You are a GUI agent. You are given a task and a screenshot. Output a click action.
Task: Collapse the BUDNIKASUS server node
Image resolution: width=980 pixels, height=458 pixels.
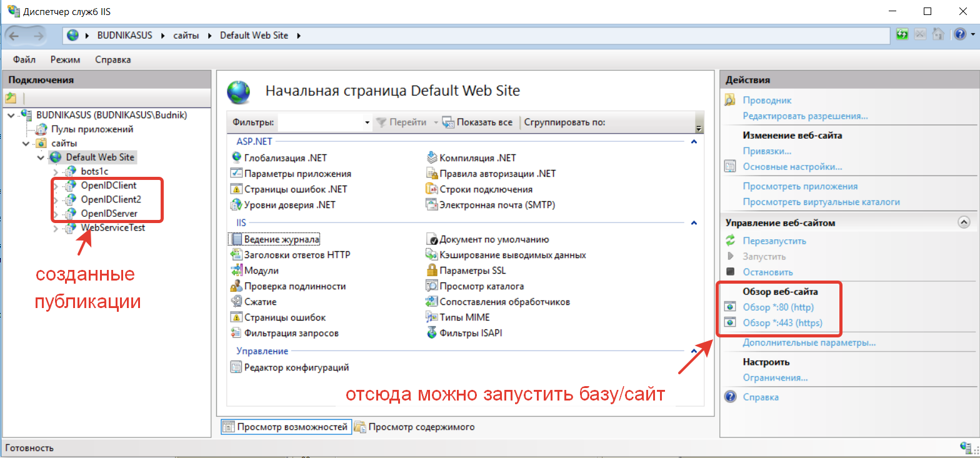pyautogui.click(x=11, y=115)
